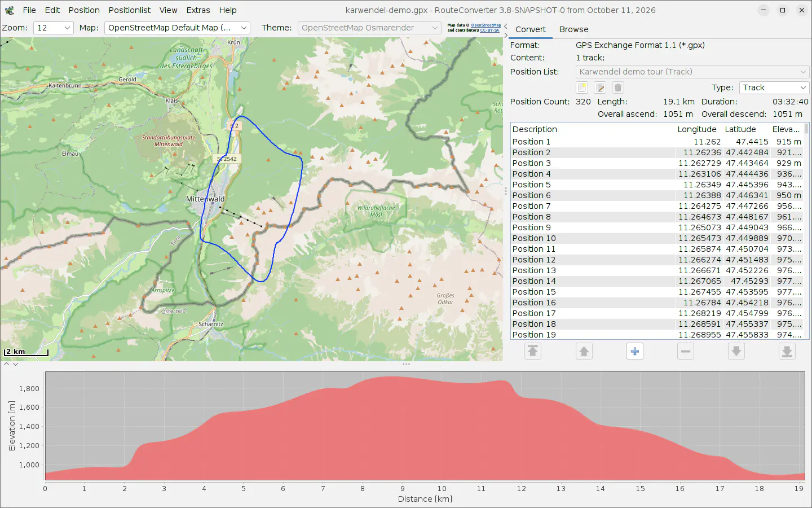
Task: Open the Help menu
Action: (228, 10)
